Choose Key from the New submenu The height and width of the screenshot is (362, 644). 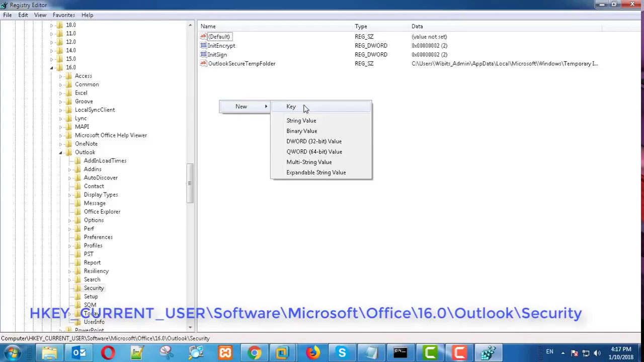coord(321,107)
